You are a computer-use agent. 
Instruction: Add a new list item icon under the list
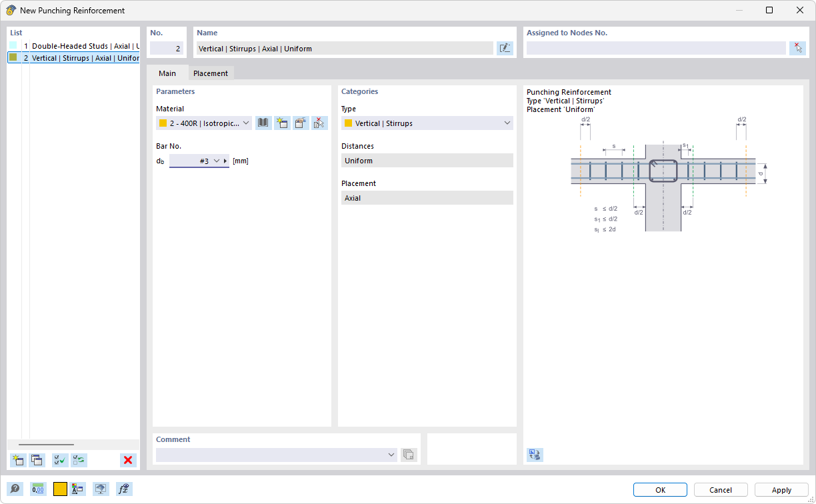[x=18, y=460]
